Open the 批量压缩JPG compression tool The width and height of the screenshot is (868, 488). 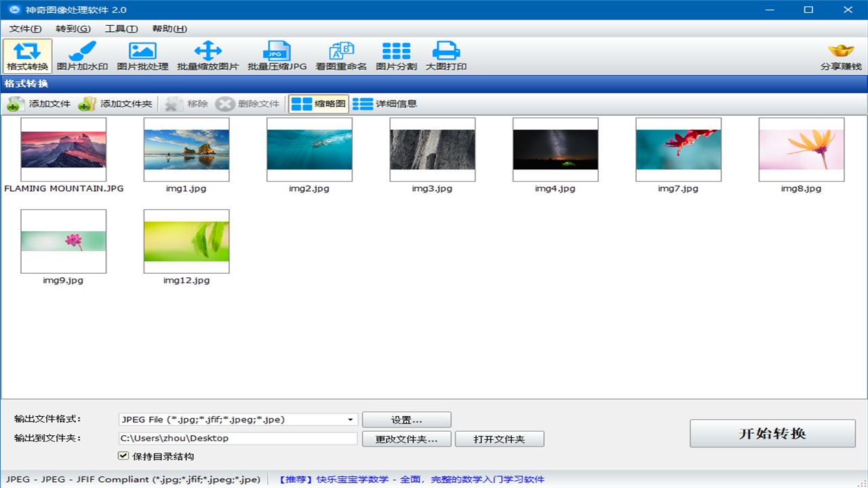[277, 56]
